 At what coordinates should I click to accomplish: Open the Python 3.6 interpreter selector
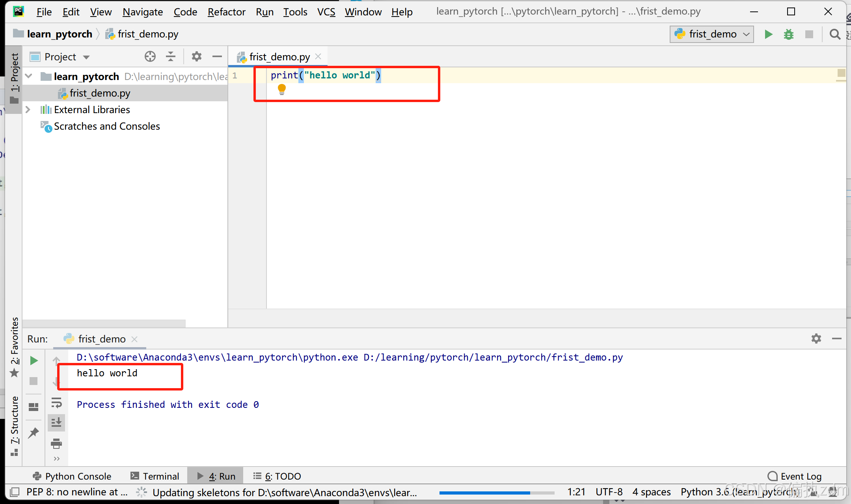(739, 492)
